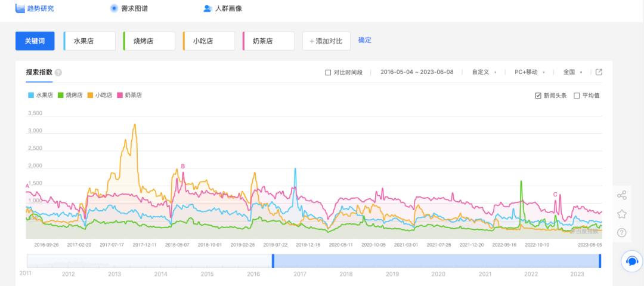Click the 趋势研究 chart icon
Screen dimensions: 644x286
pyautogui.click(x=20, y=8)
